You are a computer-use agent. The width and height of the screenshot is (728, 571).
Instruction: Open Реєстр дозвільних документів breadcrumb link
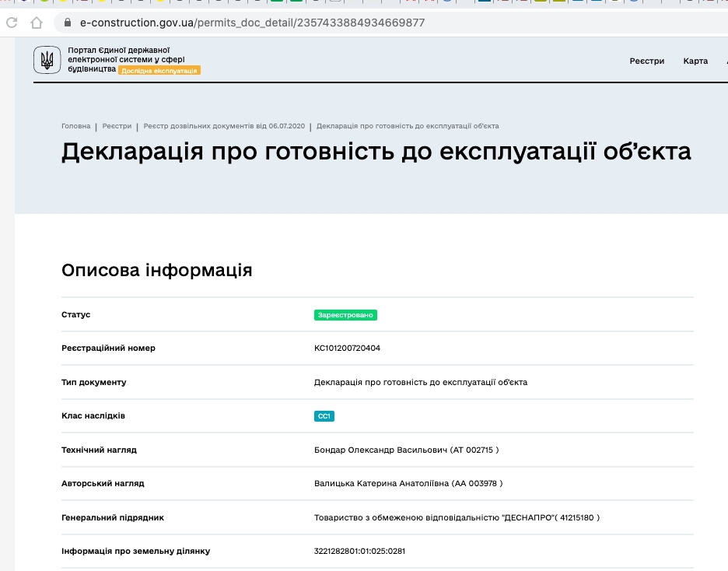[x=224, y=126]
